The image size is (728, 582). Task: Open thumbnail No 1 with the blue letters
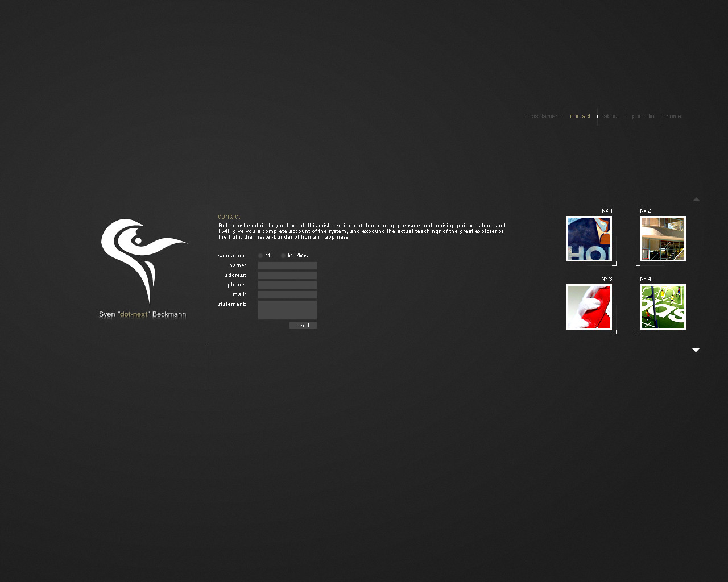[x=589, y=239]
